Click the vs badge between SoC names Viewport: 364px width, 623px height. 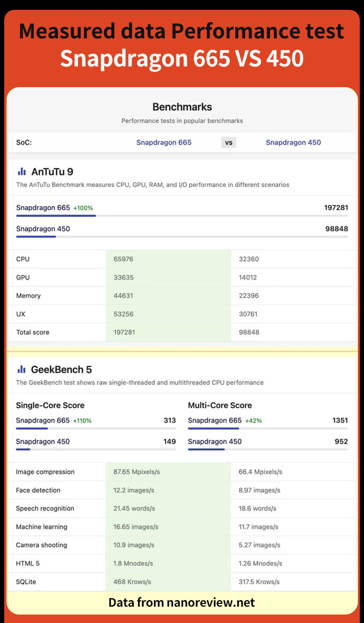point(229,142)
